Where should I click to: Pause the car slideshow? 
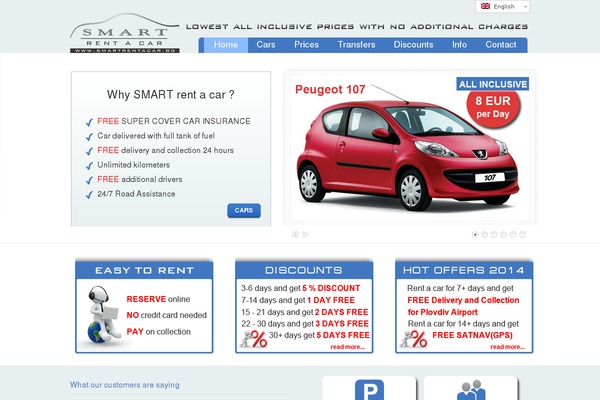295,234
